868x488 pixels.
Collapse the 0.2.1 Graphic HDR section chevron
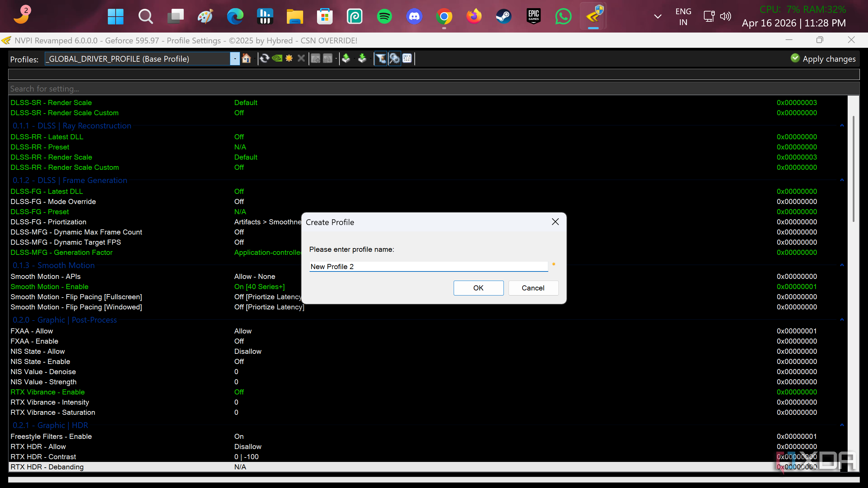(842, 425)
